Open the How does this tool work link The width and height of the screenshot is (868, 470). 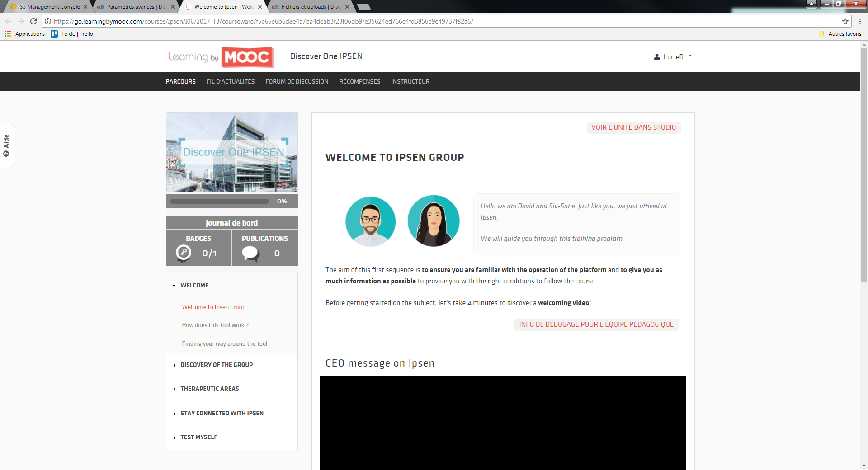(x=215, y=325)
